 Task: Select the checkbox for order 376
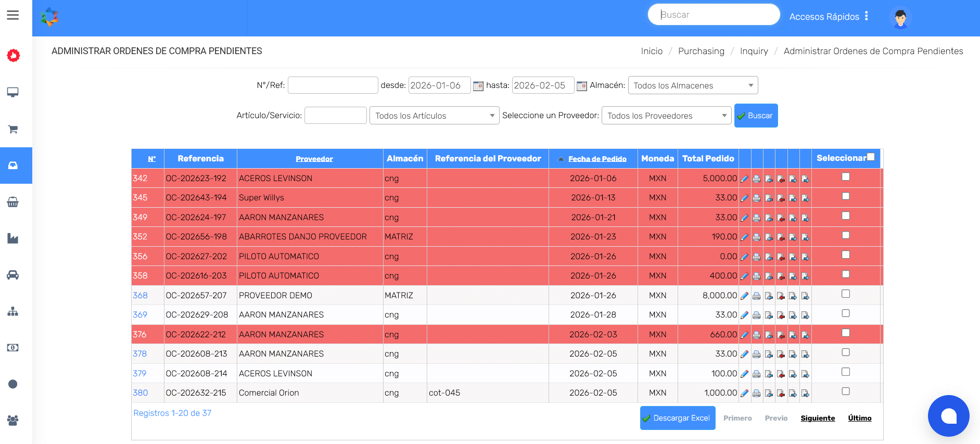click(846, 333)
